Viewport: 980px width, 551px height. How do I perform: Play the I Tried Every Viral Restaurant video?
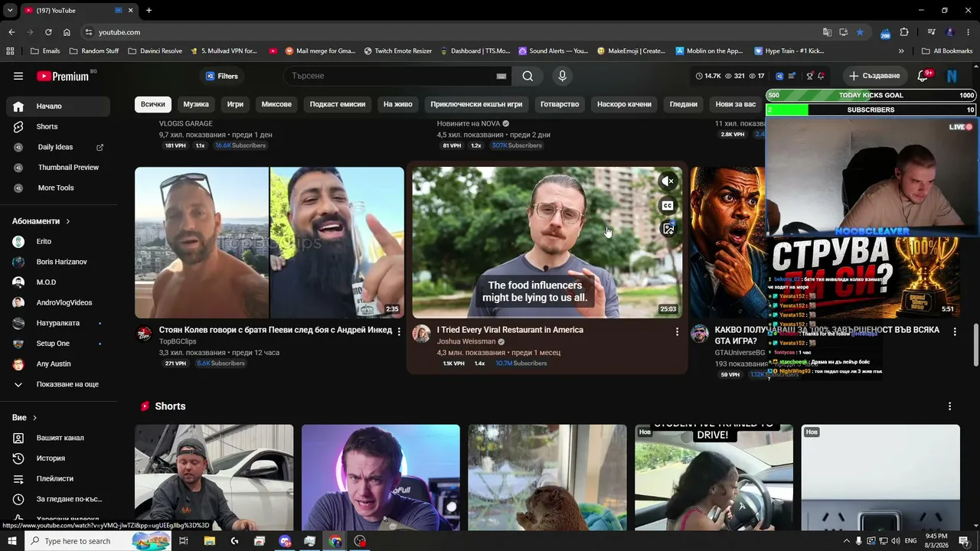tap(547, 243)
